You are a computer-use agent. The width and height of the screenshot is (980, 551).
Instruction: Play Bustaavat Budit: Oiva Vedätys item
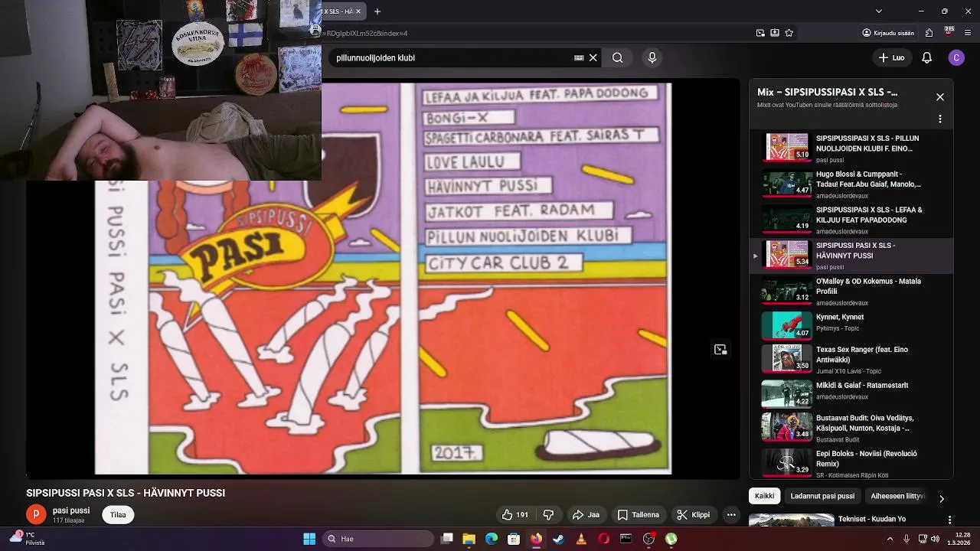(x=851, y=427)
